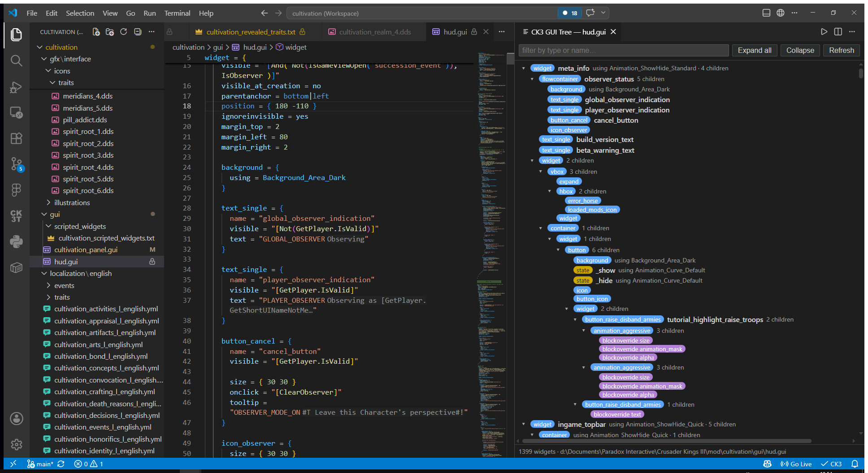
Task: Open the File menu
Action: click(x=32, y=13)
